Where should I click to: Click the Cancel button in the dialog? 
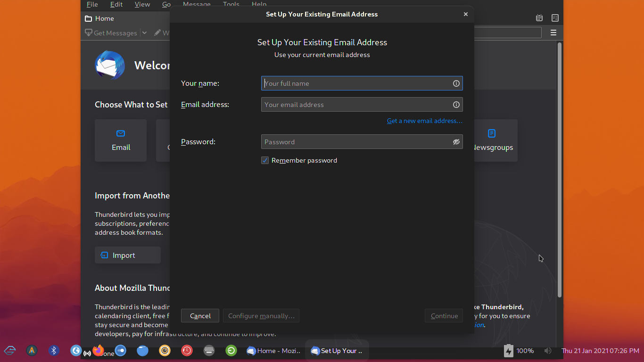pyautogui.click(x=200, y=316)
